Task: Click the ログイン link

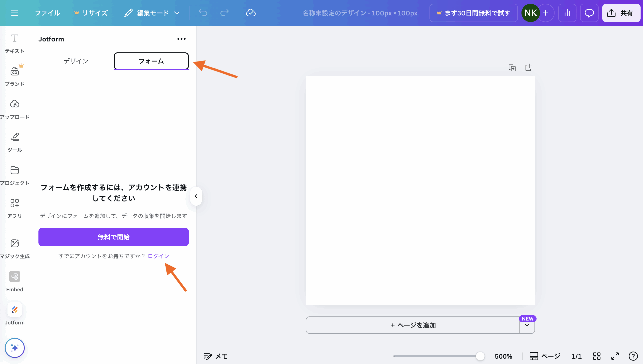Action: 158,256
